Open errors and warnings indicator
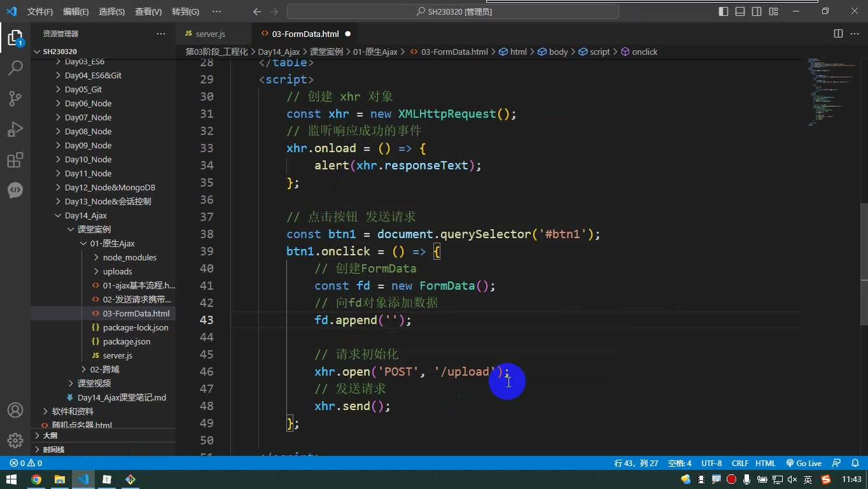This screenshot has height=489, width=868. click(26, 464)
